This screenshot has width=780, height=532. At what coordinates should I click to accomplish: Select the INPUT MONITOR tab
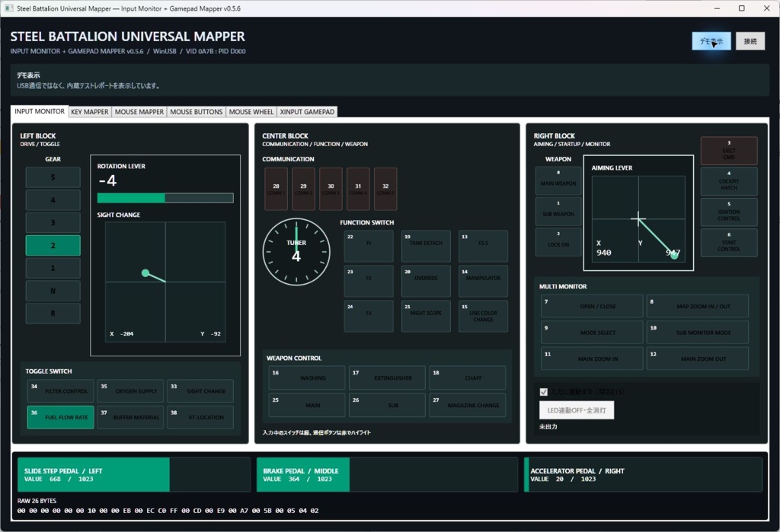(40, 111)
